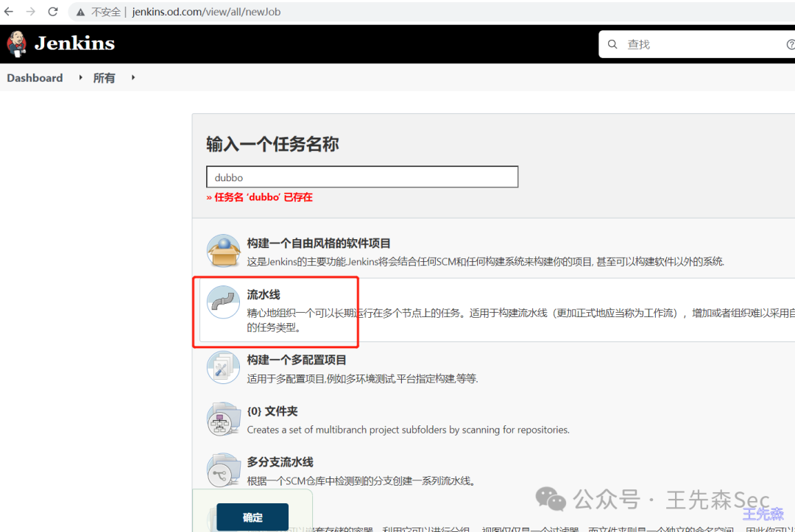
Task: Choose the 多分支流水线 title
Action: click(280, 462)
